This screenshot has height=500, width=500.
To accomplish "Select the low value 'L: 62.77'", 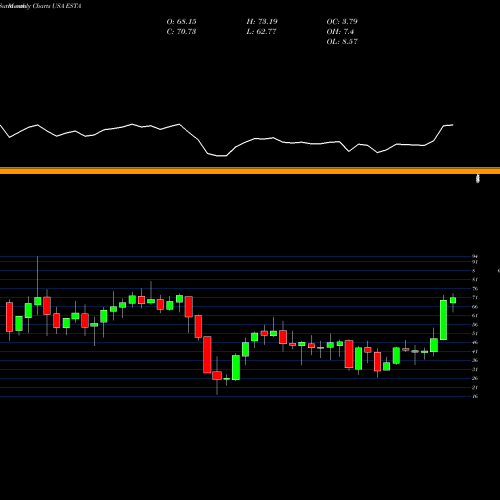I will point(261,32).
